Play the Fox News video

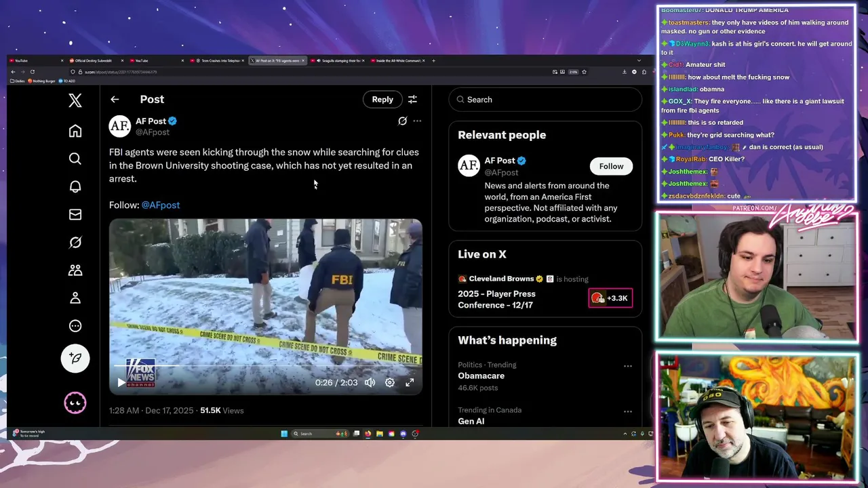tap(121, 383)
